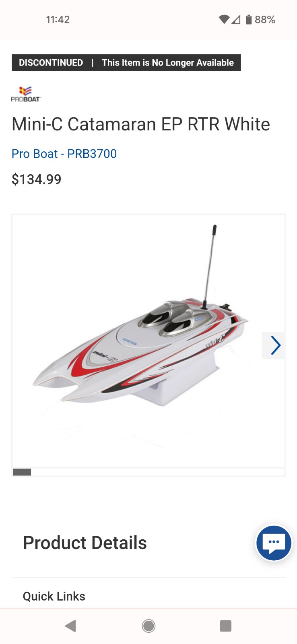The height and width of the screenshot is (644, 297).
Task: Open Pro Boat - PRB3700 link
Action: pos(64,154)
